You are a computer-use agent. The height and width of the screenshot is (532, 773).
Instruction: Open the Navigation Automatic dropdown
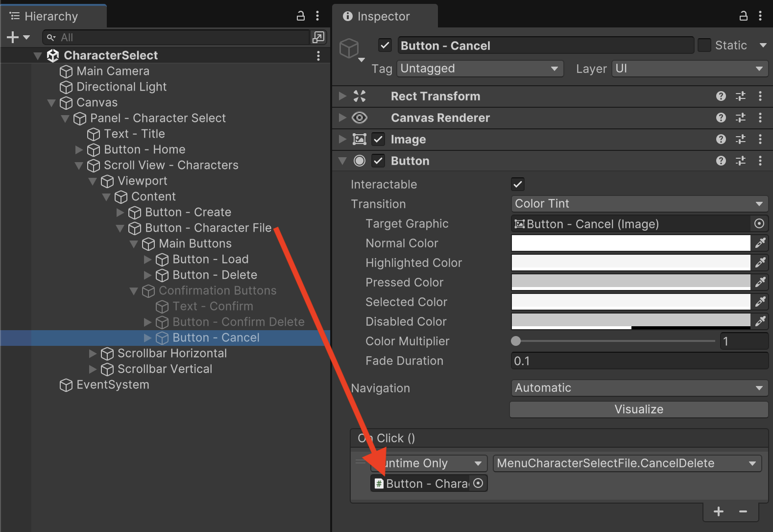click(x=639, y=388)
